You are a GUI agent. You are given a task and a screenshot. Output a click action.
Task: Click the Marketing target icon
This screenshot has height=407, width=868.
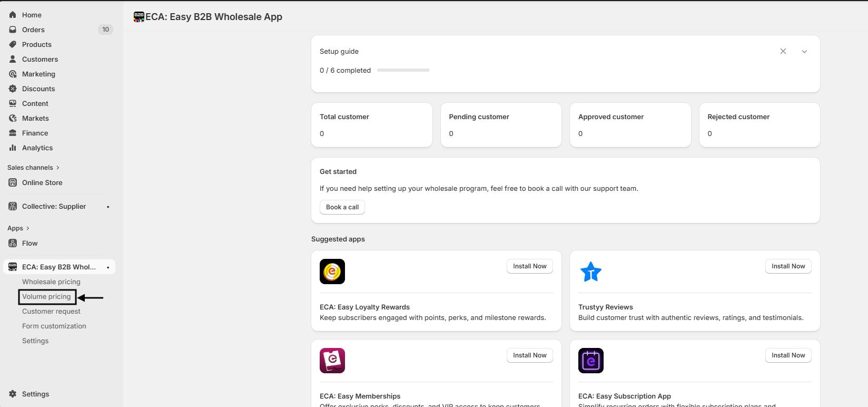[13, 74]
